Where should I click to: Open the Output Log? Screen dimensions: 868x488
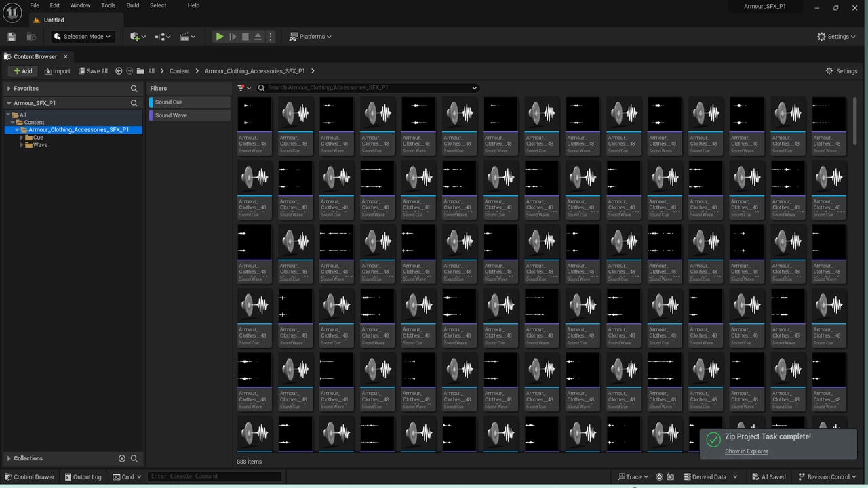[x=83, y=476]
